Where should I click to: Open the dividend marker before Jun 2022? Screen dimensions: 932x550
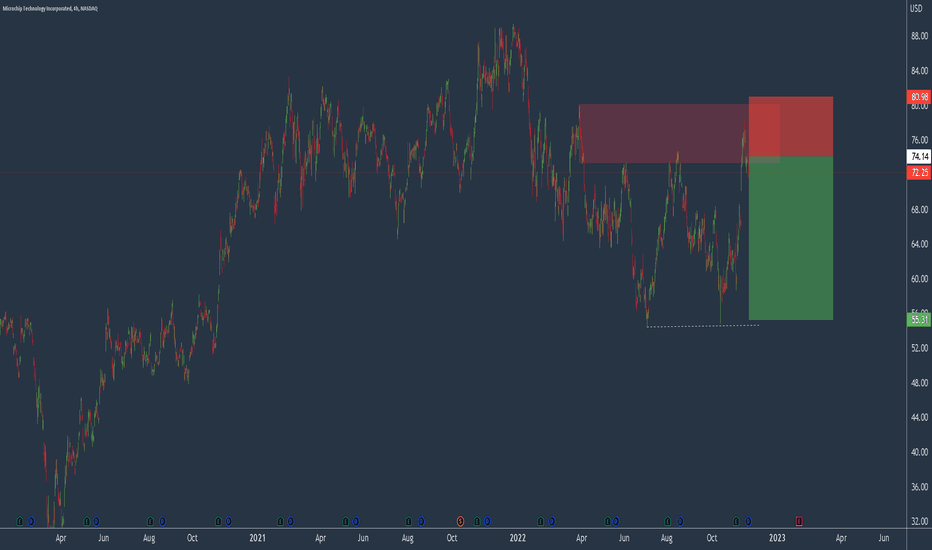pos(616,521)
